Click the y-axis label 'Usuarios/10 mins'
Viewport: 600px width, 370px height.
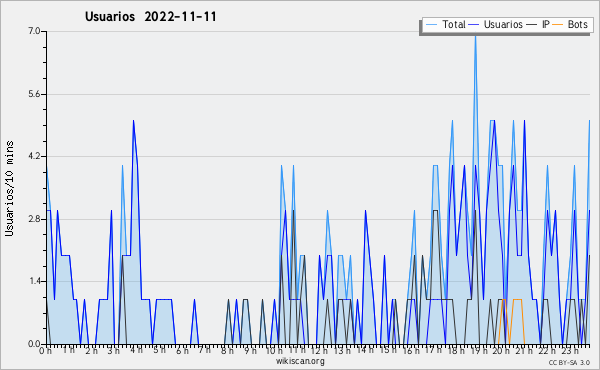coord(9,188)
